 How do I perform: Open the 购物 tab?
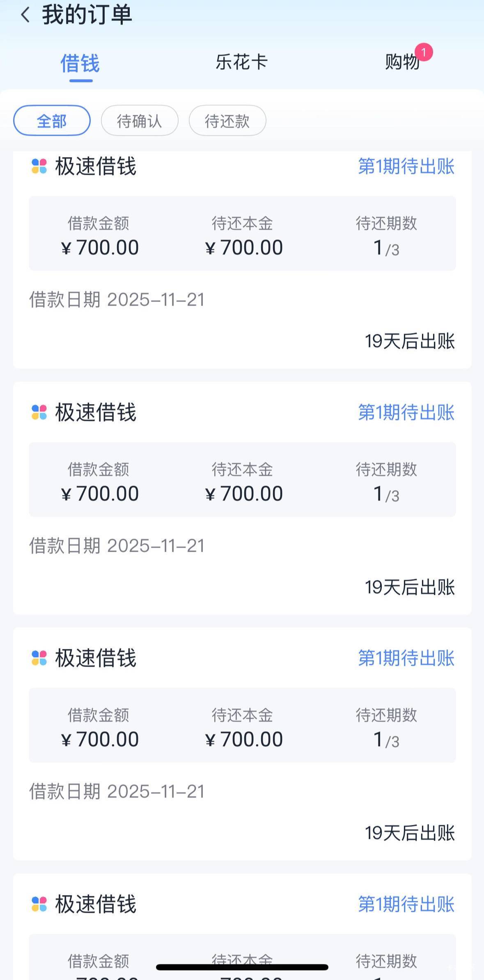pyautogui.click(x=401, y=63)
